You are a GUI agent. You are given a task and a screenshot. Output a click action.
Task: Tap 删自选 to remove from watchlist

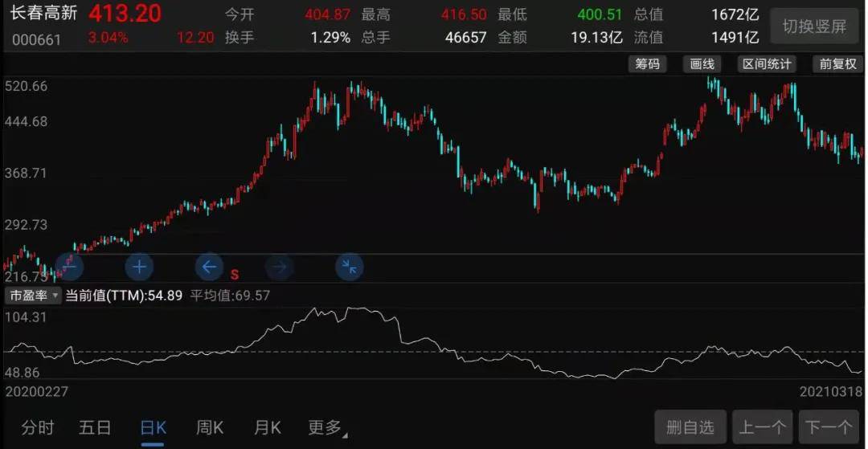pos(690,427)
